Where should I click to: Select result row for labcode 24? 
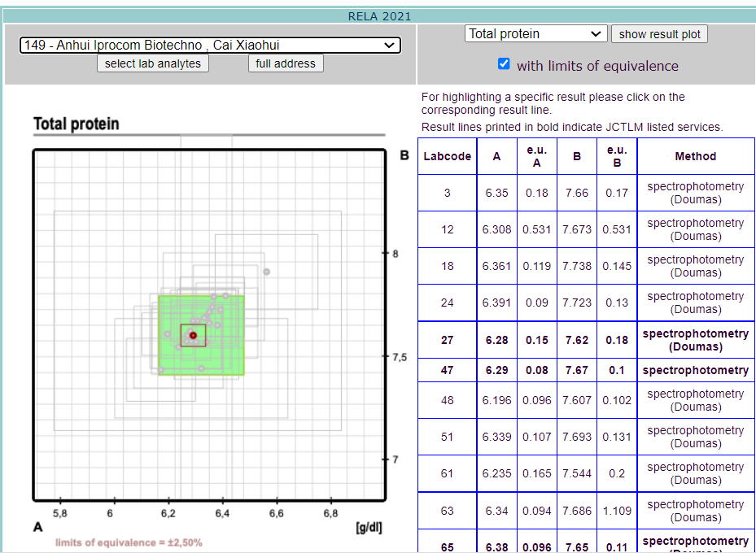click(x=586, y=303)
